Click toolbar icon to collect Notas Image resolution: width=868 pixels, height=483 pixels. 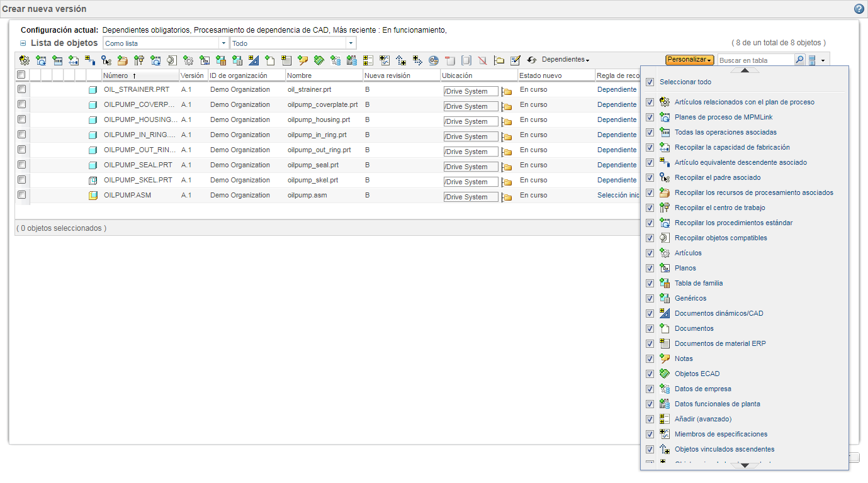pos(303,60)
